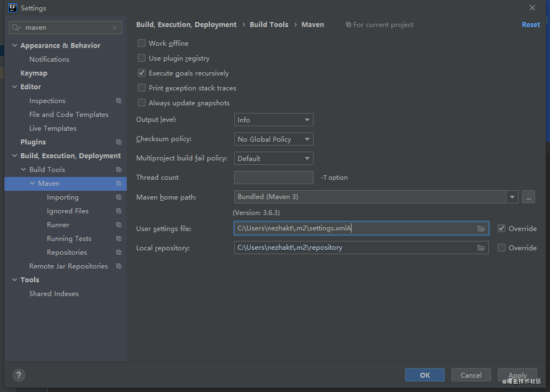Click the help question mark icon

point(18,375)
